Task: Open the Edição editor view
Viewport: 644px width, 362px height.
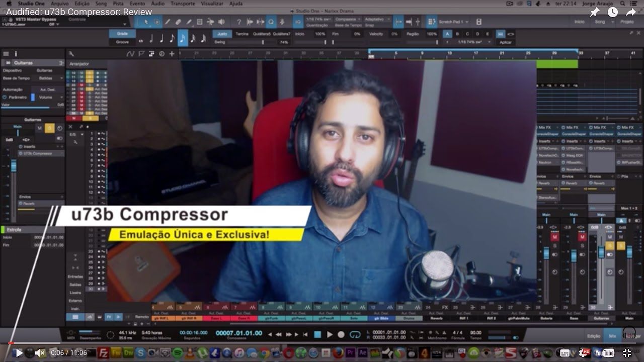Action: pos(594,335)
